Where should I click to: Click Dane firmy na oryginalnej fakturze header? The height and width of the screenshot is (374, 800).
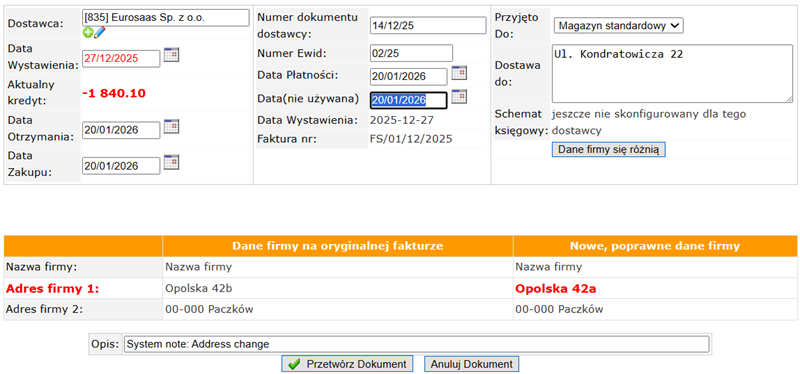[x=338, y=246]
